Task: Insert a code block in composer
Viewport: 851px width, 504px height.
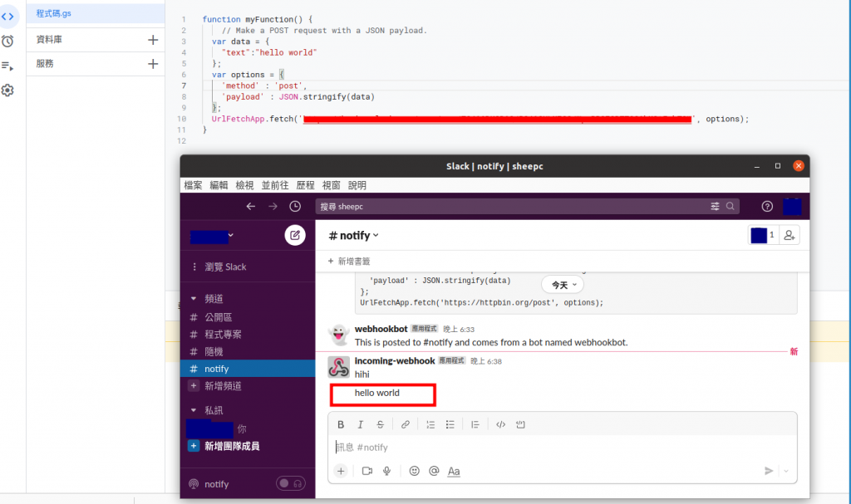Action: click(x=520, y=424)
